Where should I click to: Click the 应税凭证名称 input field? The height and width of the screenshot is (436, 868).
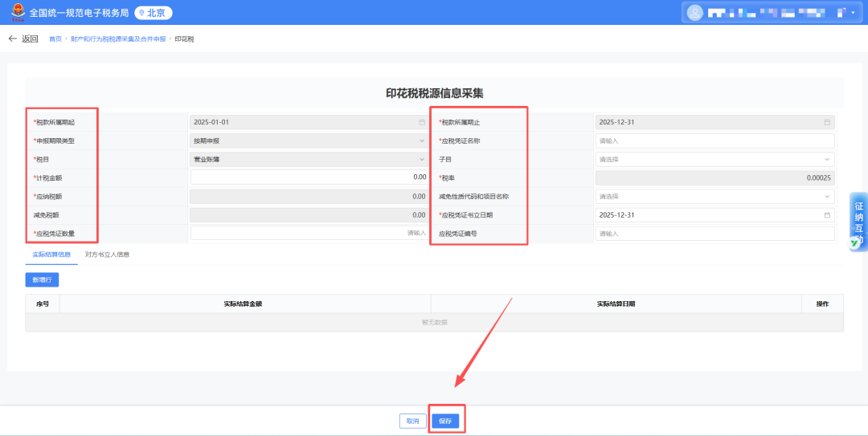[x=714, y=141]
